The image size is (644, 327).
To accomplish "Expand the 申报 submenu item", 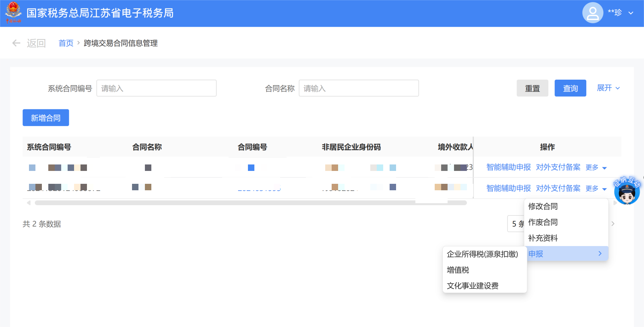I will point(565,254).
